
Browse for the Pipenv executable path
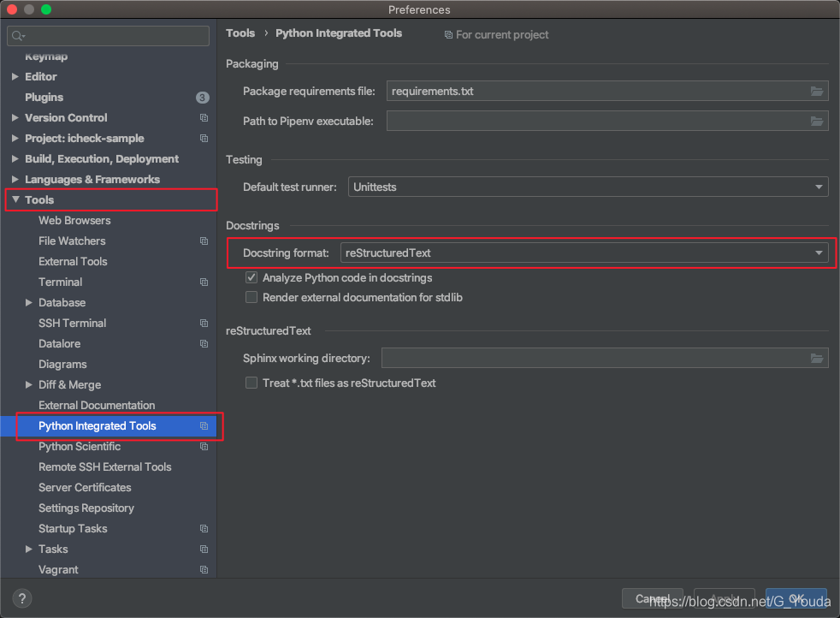[x=818, y=121]
